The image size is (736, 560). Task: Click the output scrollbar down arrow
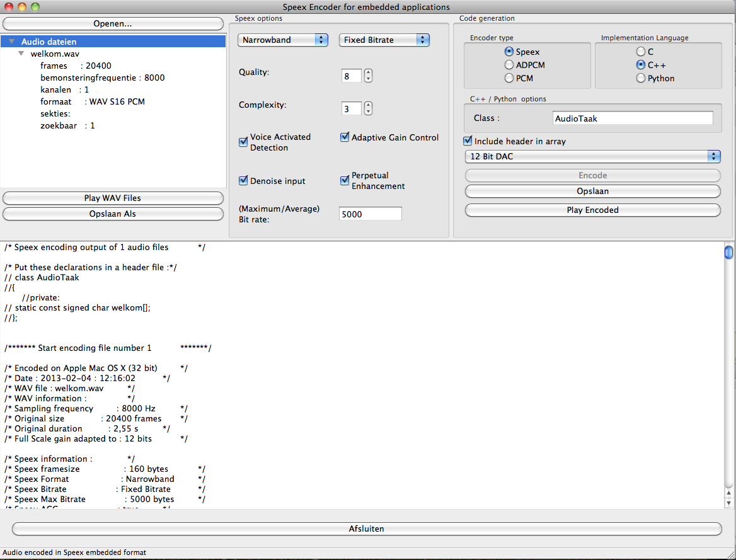coord(728,503)
